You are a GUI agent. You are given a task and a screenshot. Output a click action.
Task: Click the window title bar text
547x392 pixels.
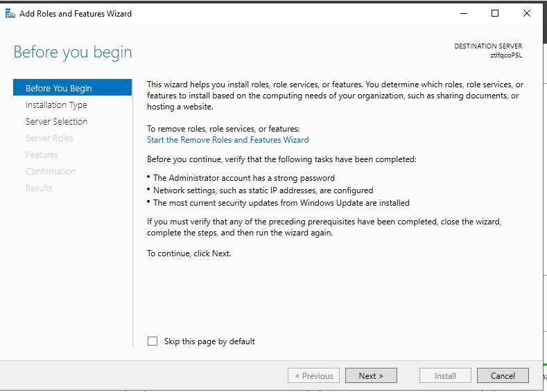tap(76, 13)
